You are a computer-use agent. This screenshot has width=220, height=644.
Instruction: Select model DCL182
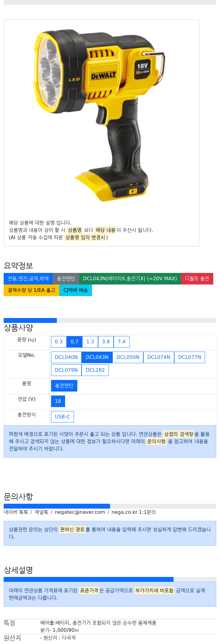tap(95, 370)
